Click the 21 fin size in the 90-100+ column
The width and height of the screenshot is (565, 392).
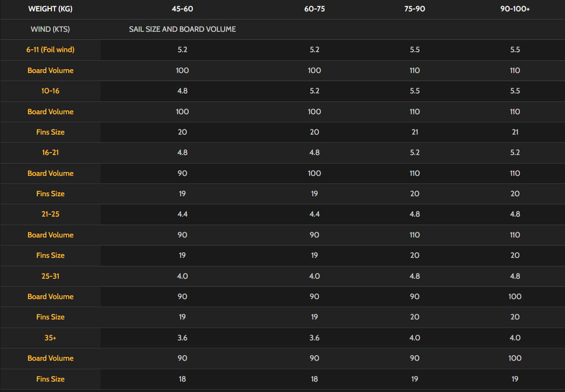[x=515, y=132]
